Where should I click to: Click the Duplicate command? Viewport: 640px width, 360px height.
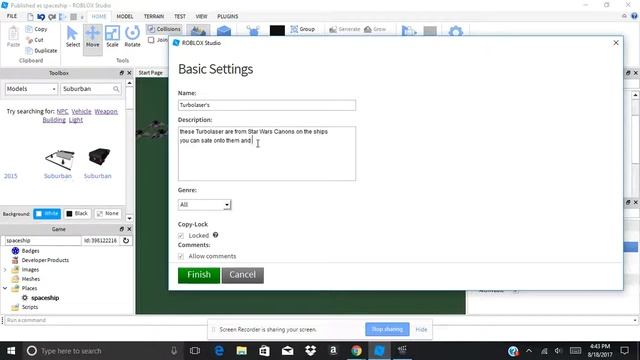point(41,51)
